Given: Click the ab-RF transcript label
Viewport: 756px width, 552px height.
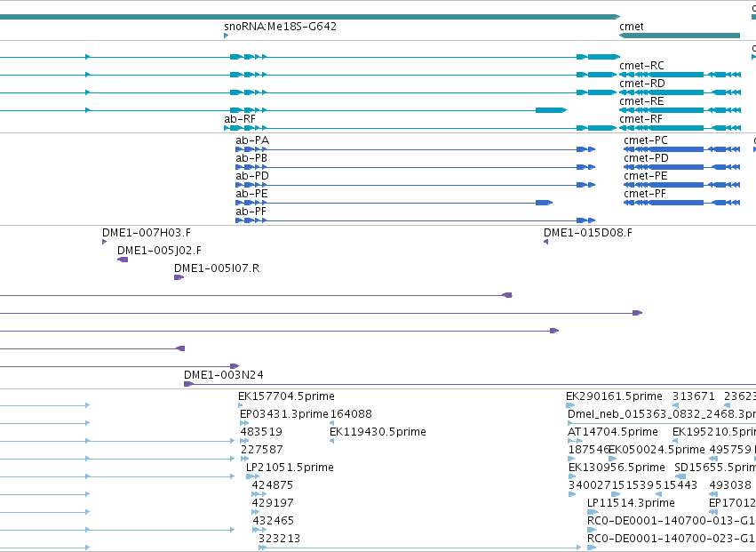Looking at the screenshot, I should (x=240, y=119).
